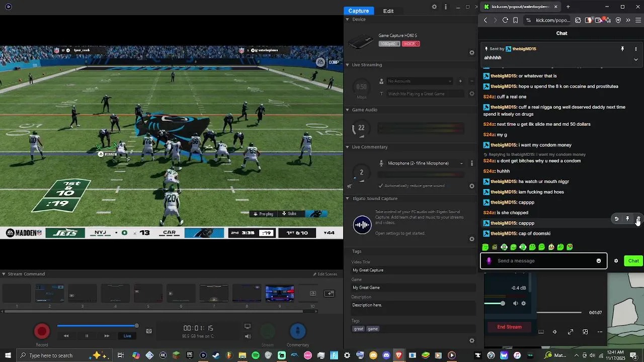Take a snapshot with the camera icon

(x=149, y=331)
